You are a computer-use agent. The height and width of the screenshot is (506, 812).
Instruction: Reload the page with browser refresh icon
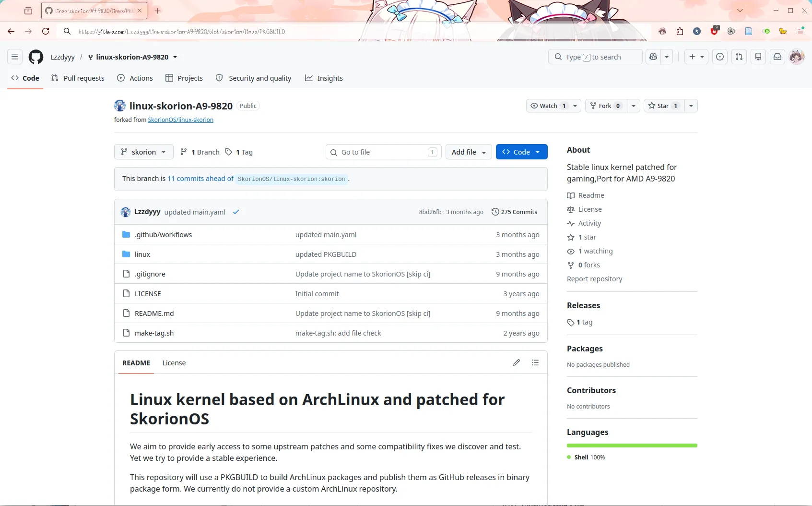point(46,31)
